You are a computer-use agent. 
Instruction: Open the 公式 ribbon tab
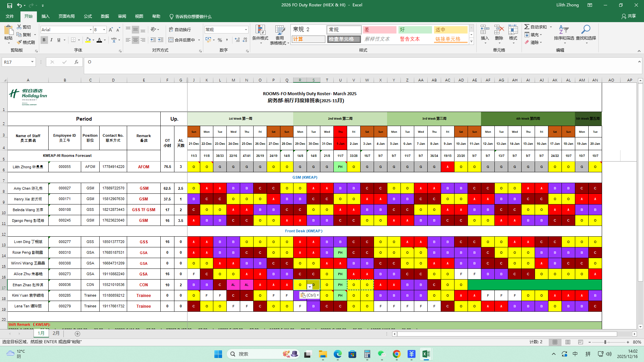88,16
